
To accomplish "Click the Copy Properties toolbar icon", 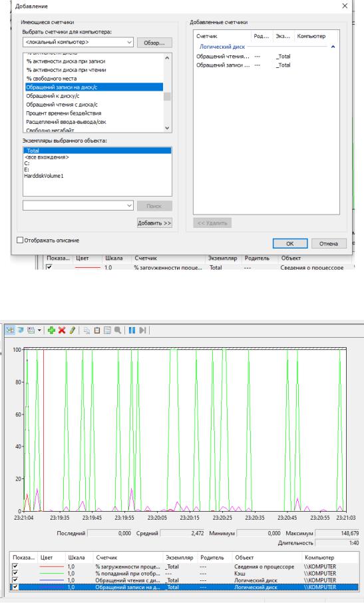I will pyautogui.click(x=87, y=330).
